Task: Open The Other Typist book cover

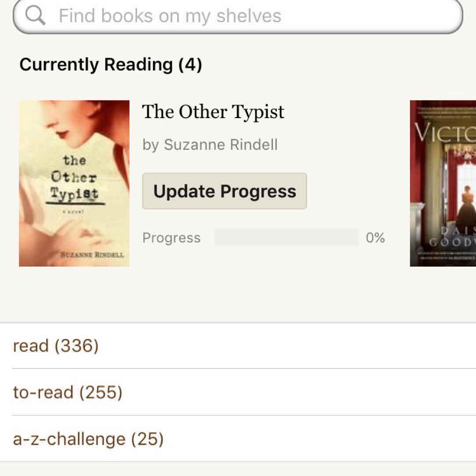Action: tap(74, 183)
